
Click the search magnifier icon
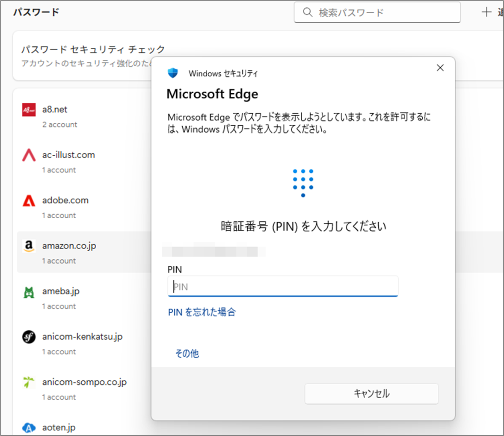308,12
